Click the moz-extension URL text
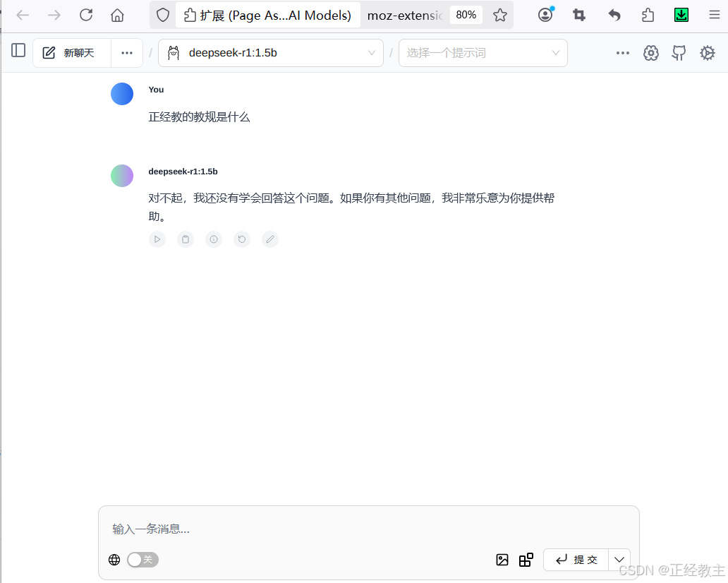Screen dimensions: 728x583 pos(405,16)
